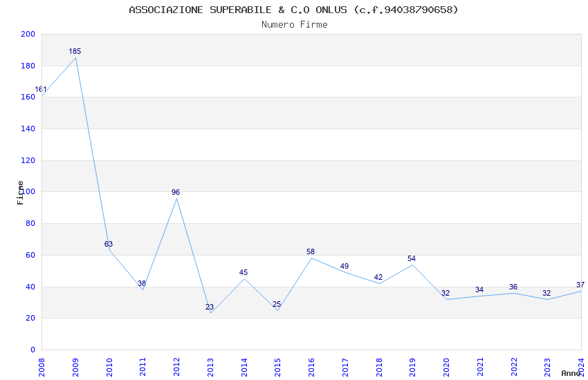Click the data label 42 for 2018
This screenshot has width=588, height=380.
coord(378,278)
